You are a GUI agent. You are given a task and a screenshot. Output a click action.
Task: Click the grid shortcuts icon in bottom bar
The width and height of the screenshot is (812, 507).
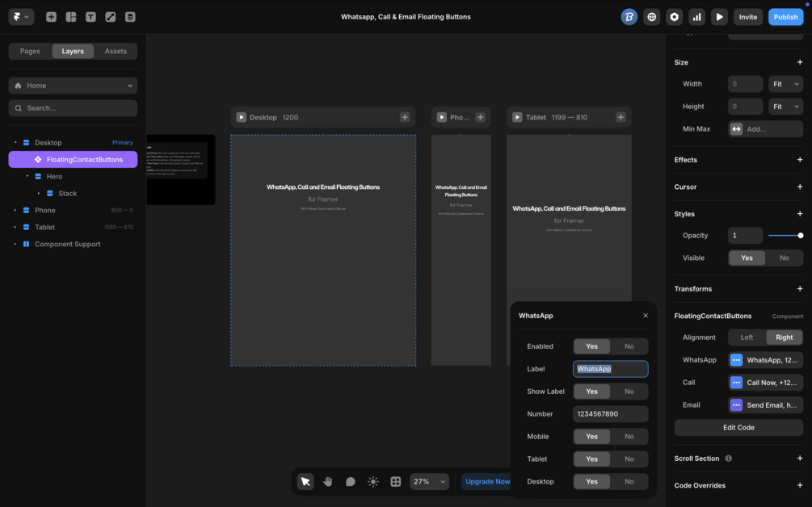click(x=396, y=482)
